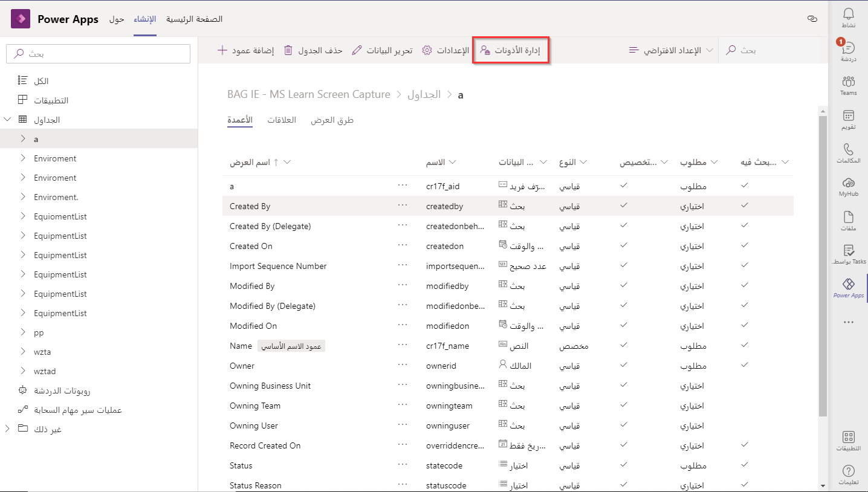The height and width of the screenshot is (492, 868).
Task: Expand table a in the sidebar
Action: point(23,139)
